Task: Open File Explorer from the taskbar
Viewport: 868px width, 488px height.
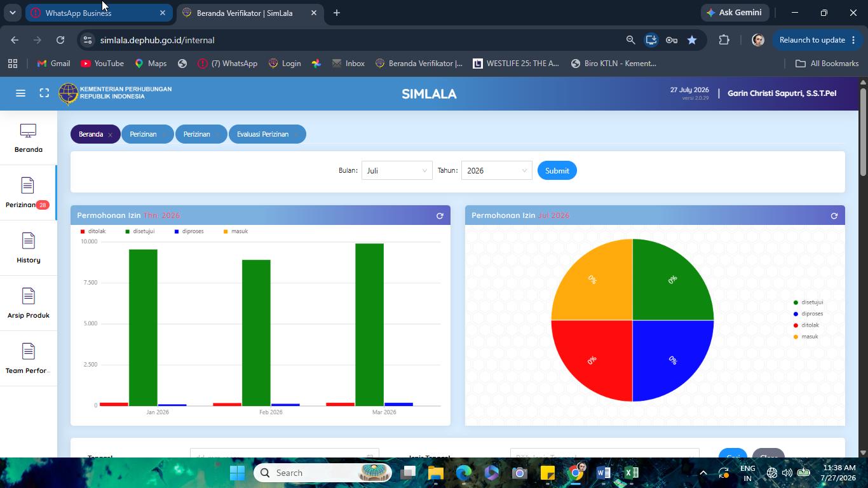Action: pos(435,473)
